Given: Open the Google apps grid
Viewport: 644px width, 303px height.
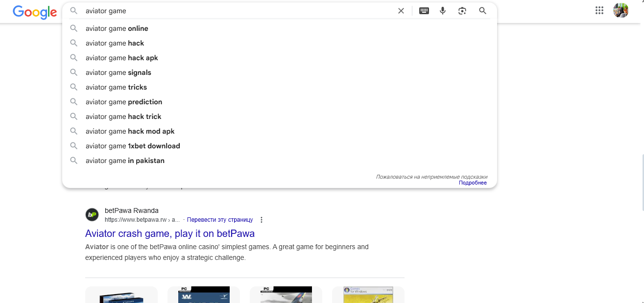Looking at the screenshot, I should click(599, 10).
